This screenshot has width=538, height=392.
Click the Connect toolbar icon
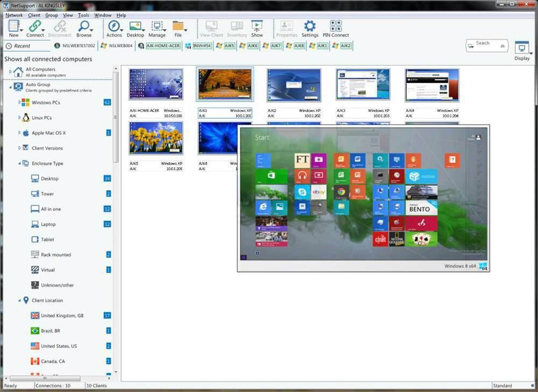click(x=34, y=26)
